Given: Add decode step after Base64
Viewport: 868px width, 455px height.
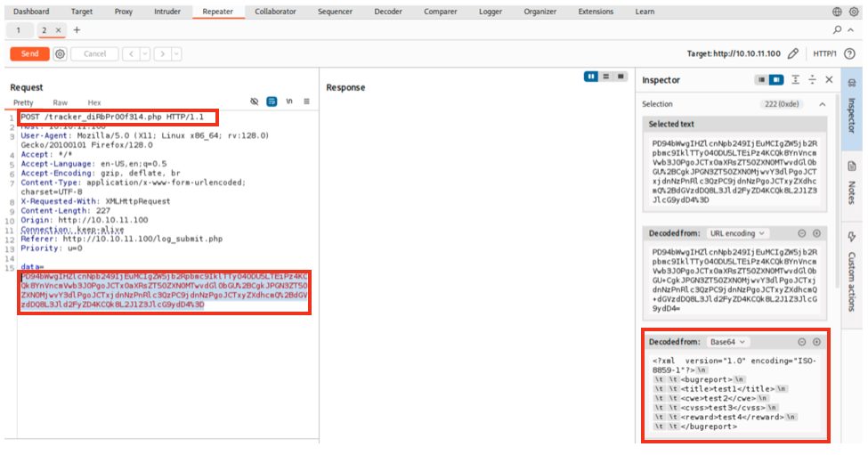Looking at the screenshot, I should click(816, 342).
